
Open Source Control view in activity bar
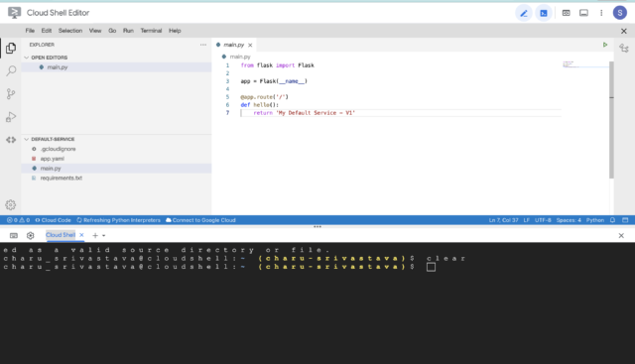[x=11, y=94]
